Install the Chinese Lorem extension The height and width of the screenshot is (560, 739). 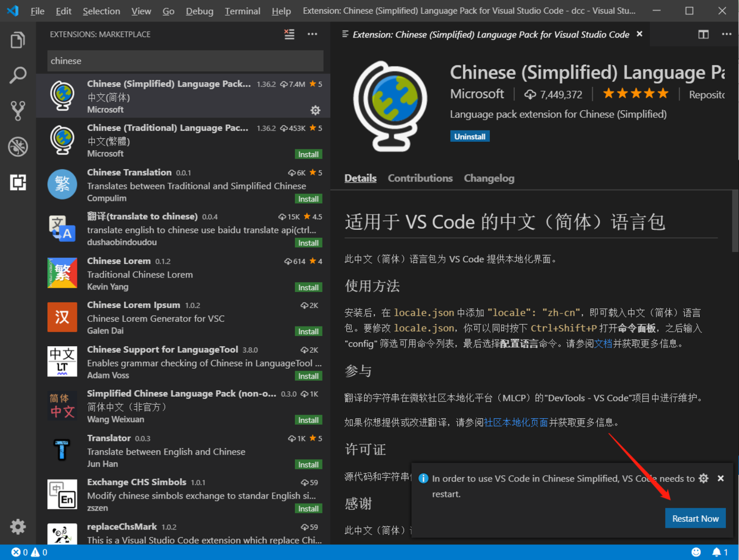tap(309, 287)
